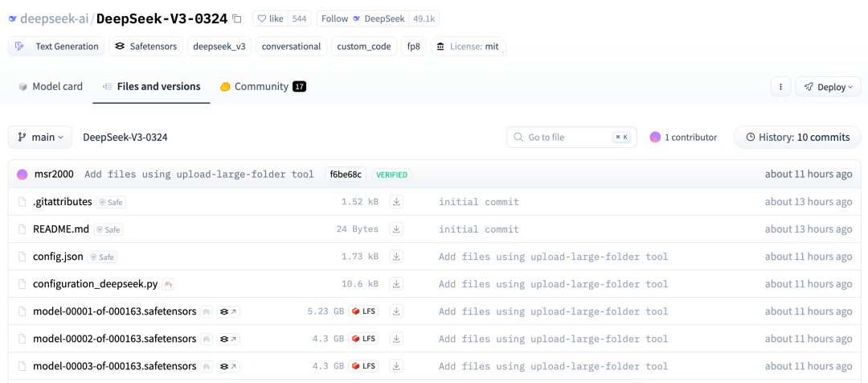Open the latest commit message link
This screenshot has height=383, width=868.
pos(199,175)
